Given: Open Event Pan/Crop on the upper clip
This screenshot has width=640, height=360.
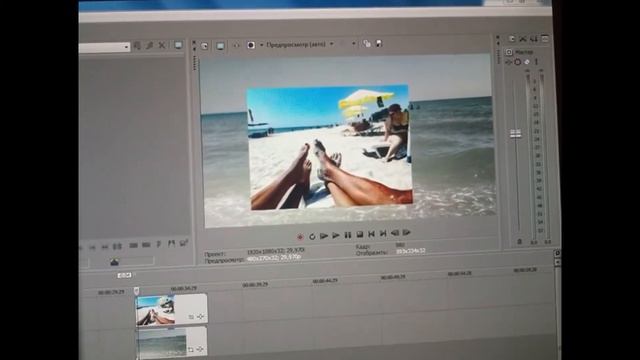Looking at the screenshot, I should (191, 317).
